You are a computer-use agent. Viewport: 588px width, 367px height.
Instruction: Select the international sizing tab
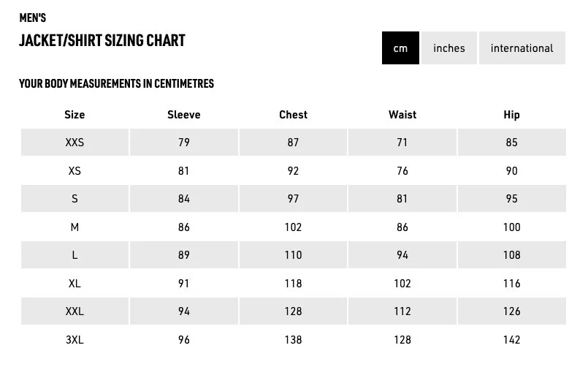pos(522,48)
